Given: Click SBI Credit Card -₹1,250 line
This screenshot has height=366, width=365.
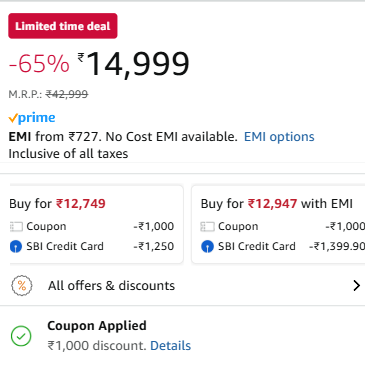Looking at the screenshot, I should [92, 246].
